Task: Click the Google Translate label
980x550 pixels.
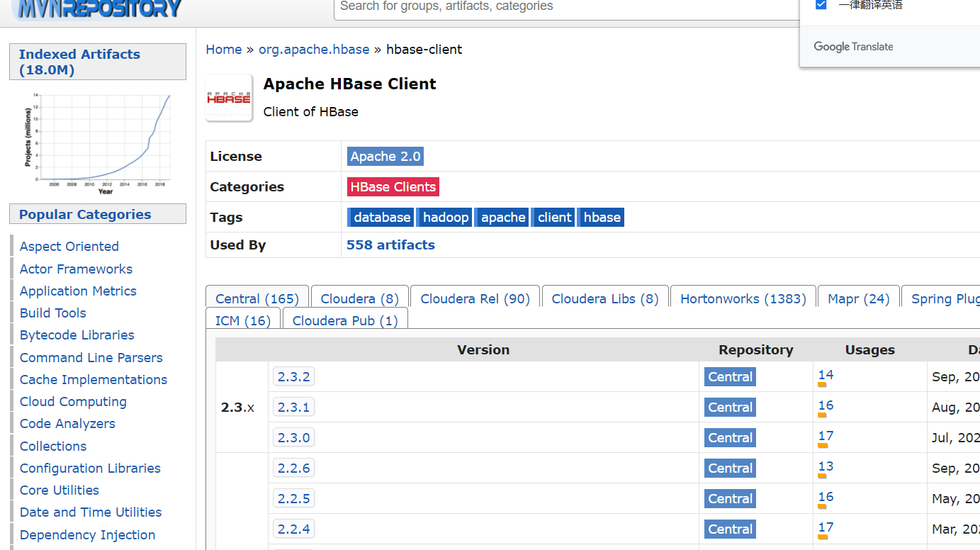Action: point(853,47)
